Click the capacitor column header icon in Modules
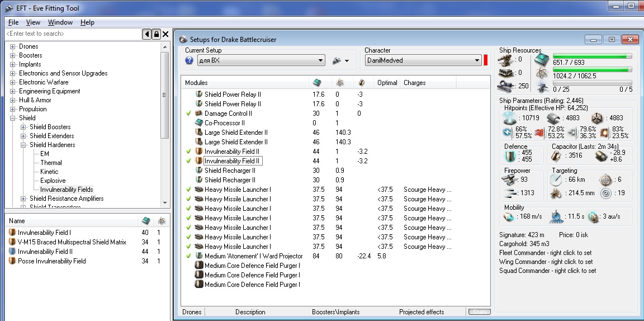The height and width of the screenshot is (321, 644). [362, 83]
